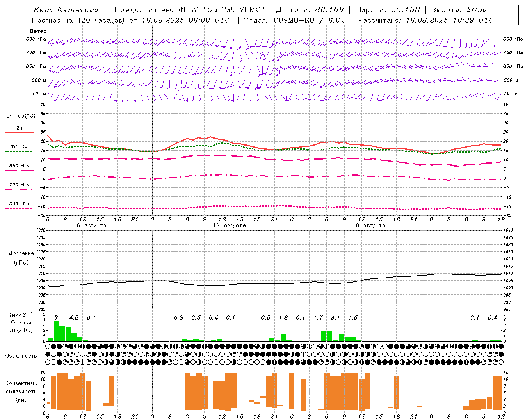Click the 1.7 precipitation total value
This screenshot has height=420, width=525.
coord(318,317)
